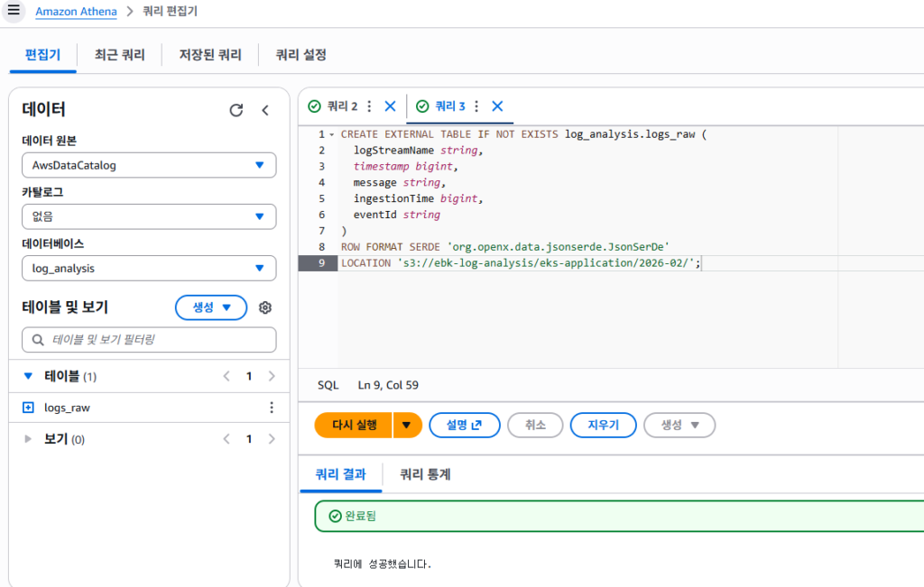Open tables and views settings gear
The image size is (924, 587).
click(265, 307)
